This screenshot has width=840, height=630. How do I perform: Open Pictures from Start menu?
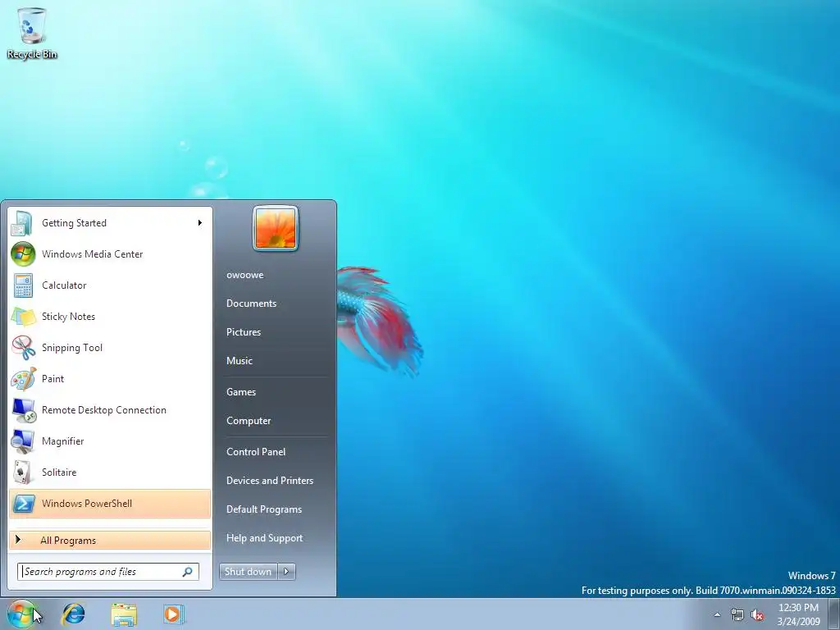[x=244, y=332]
